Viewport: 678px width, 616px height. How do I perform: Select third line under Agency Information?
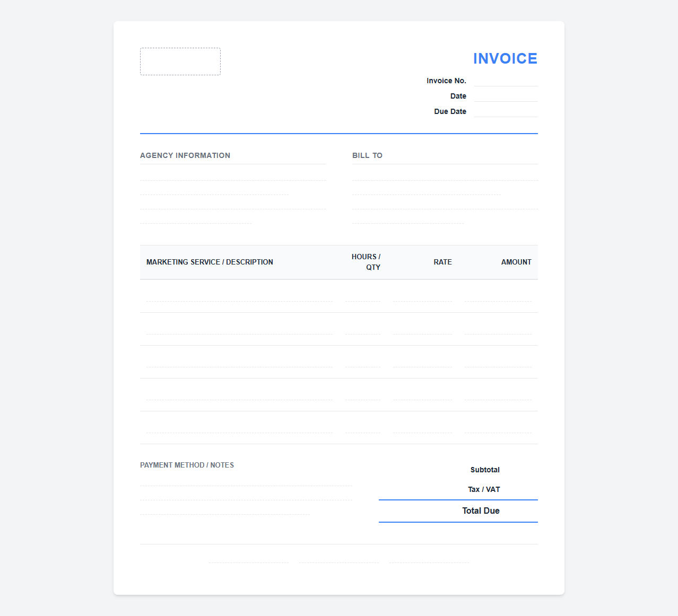[x=233, y=203]
